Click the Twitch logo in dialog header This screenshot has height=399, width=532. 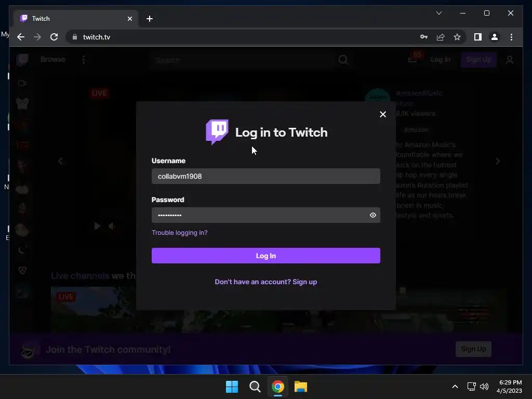(x=217, y=132)
